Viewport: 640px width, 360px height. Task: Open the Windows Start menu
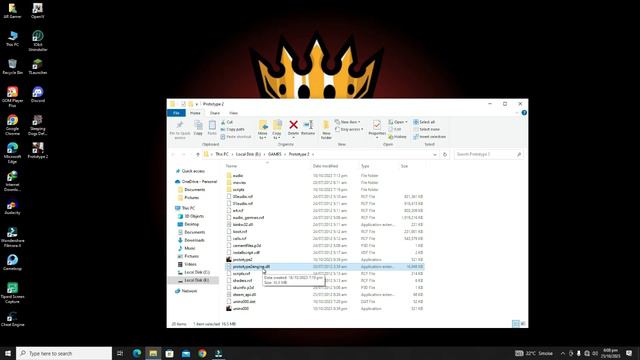(8, 353)
